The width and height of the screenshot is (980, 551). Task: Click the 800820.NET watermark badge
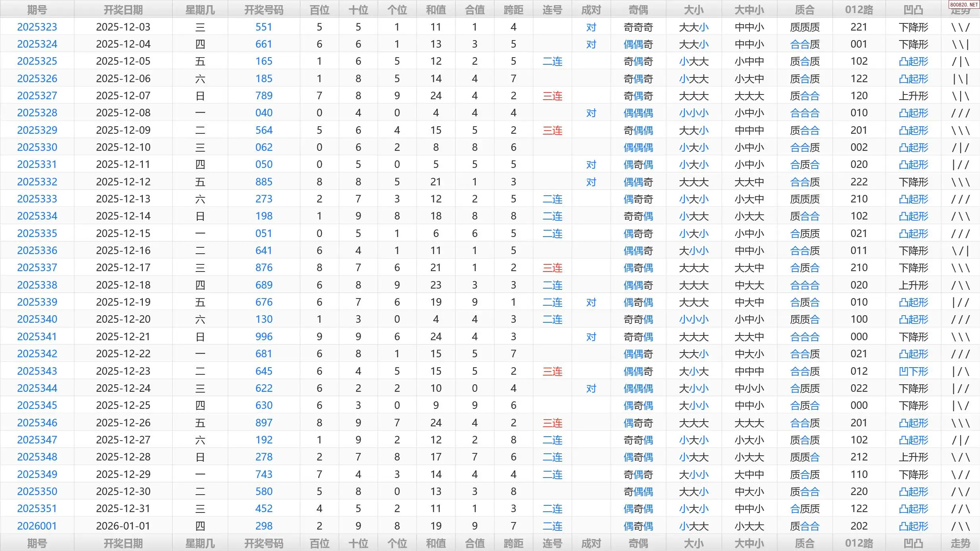963,5
